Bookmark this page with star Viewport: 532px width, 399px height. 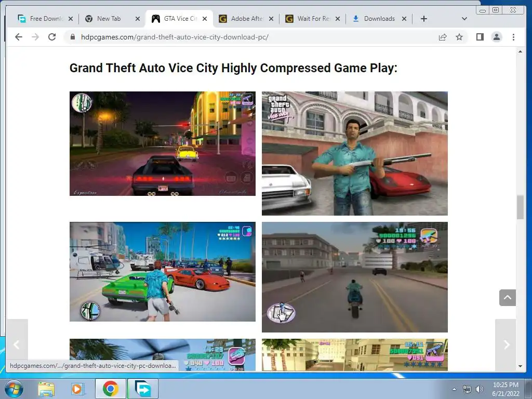459,37
